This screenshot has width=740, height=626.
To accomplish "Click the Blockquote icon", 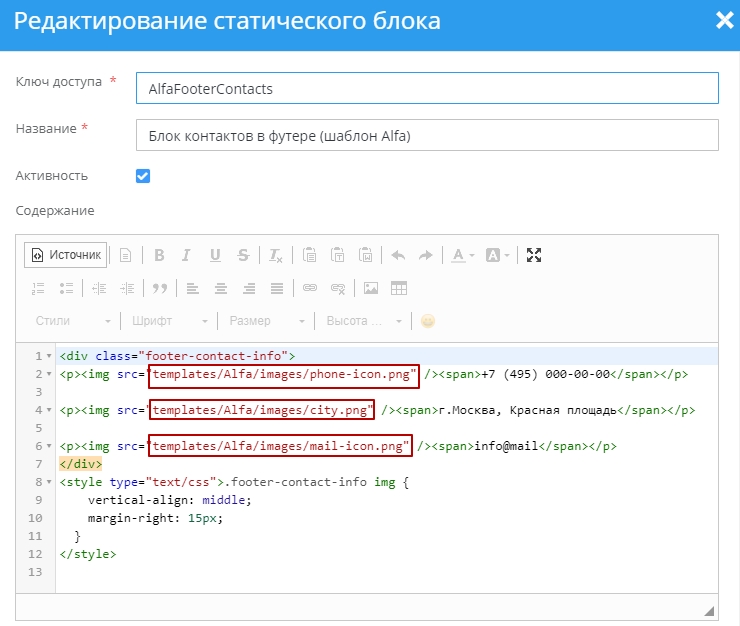I will coord(158,288).
